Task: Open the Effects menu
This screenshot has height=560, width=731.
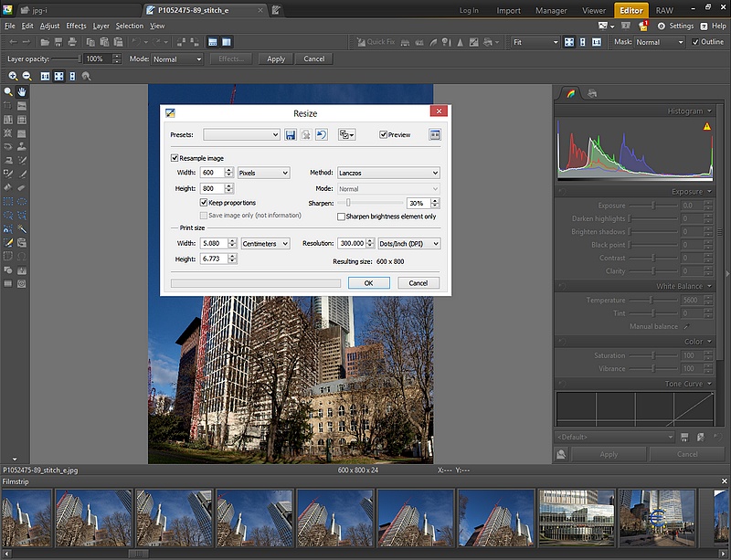Action: pos(76,26)
